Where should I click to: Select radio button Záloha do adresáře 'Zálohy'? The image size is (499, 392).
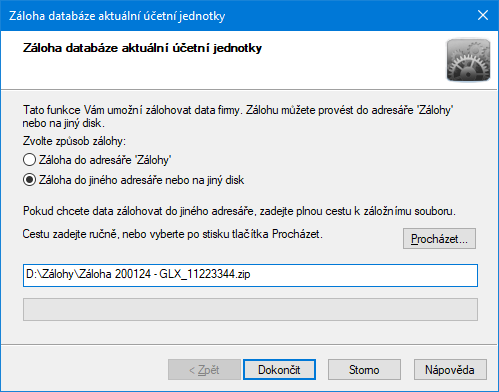point(29,160)
